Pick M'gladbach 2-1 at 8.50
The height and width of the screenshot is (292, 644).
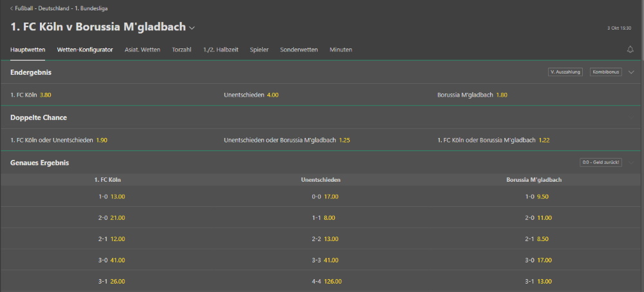537,239
